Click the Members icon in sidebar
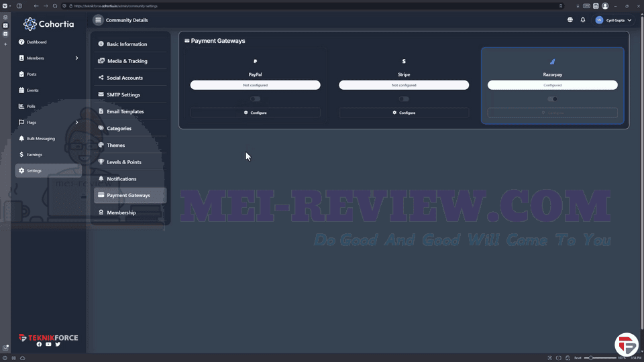 [21, 58]
